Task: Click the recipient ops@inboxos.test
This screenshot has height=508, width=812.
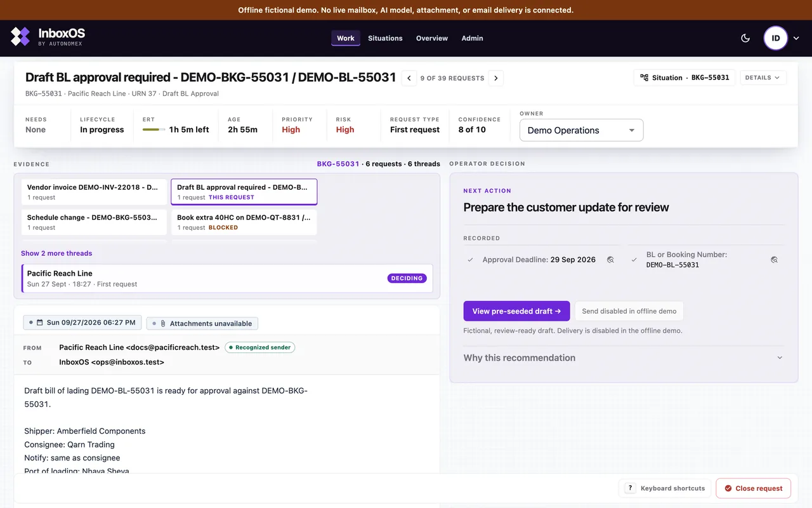Action: pos(128,362)
